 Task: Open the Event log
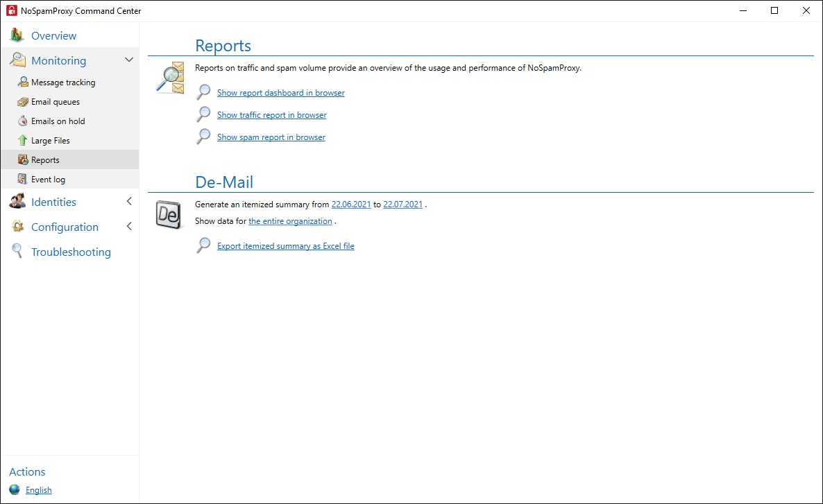point(48,180)
